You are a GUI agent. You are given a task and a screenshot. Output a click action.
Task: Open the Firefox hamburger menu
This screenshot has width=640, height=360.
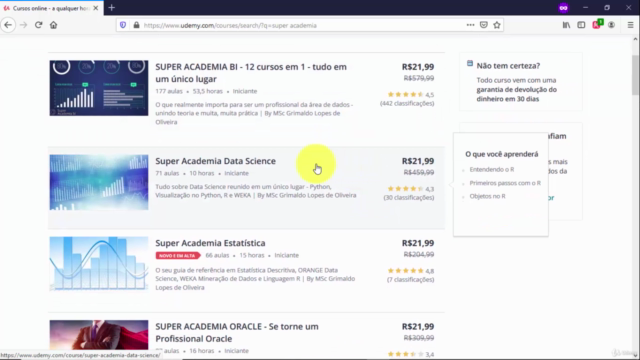[631, 25]
